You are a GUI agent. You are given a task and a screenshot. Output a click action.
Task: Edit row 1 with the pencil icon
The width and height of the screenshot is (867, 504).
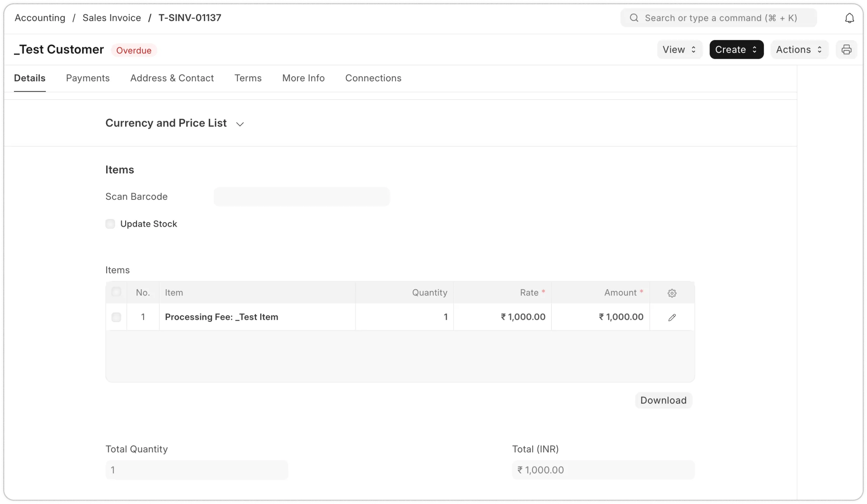672,317
